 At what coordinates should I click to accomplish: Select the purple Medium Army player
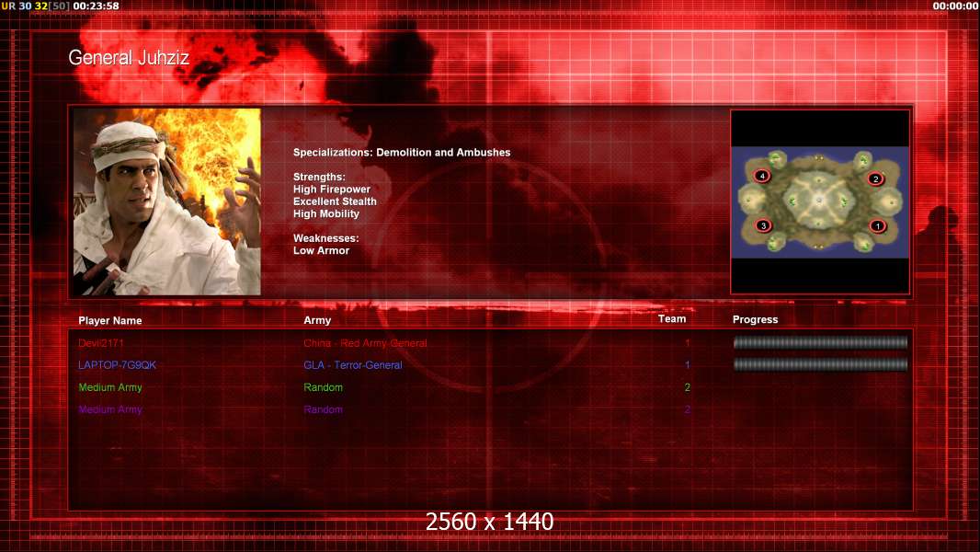[110, 409]
